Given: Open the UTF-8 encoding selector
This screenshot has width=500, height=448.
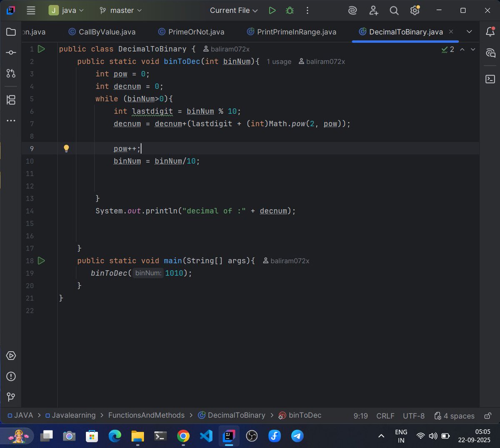Looking at the screenshot, I should coord(414,416).
